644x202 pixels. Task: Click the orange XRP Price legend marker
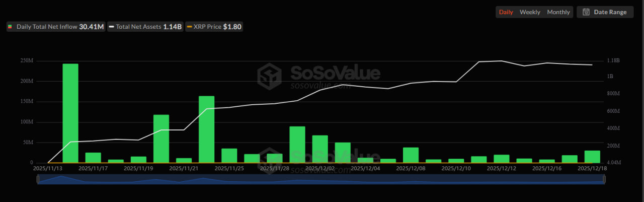pos(189,27)
